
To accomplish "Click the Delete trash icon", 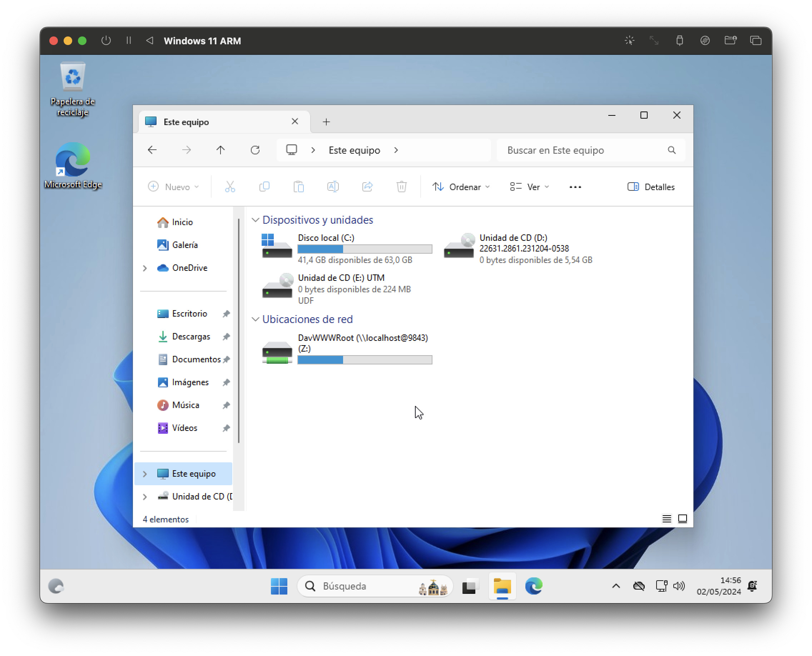I will click(x=401, y=187).
